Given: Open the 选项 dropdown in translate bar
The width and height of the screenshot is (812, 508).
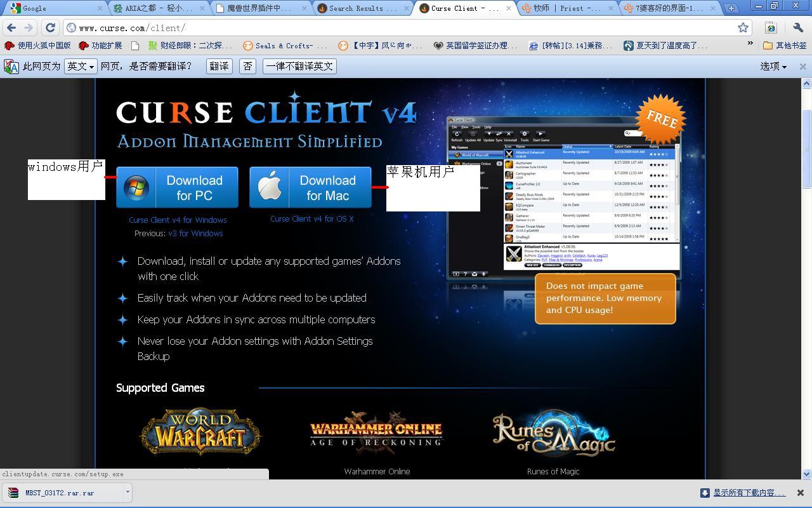Looking at the screenshot, I should tap(773, 66).
